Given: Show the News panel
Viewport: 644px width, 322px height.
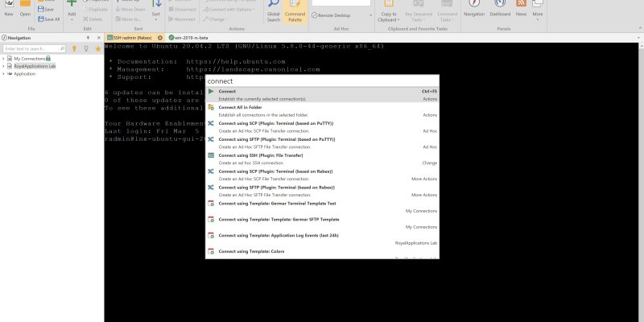Looking at the screenshot, I should pyautogui.click(x=521, y=10).
